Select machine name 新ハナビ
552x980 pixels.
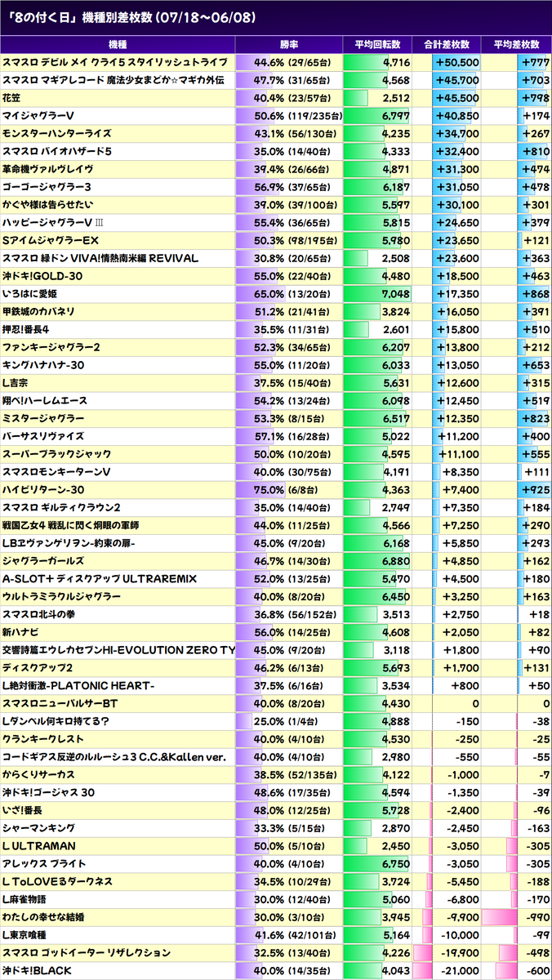click(21, 632)
